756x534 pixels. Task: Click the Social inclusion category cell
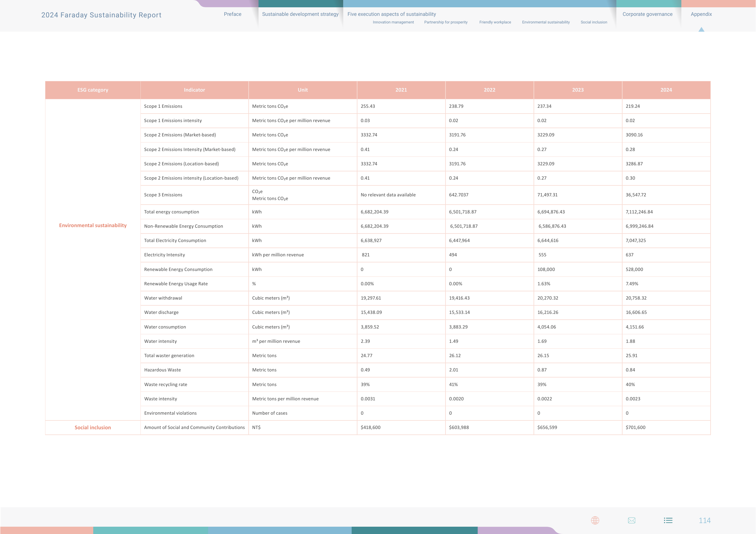point(93,427)
